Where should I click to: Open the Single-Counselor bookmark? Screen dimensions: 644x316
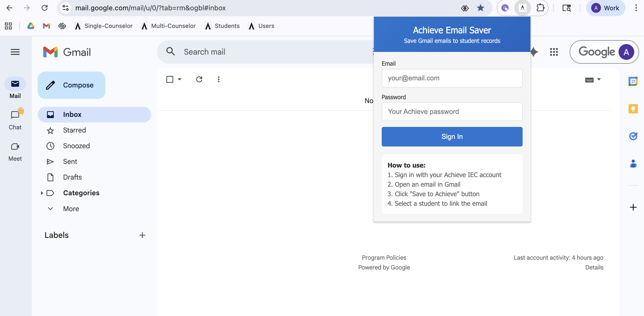pos(103,26)
